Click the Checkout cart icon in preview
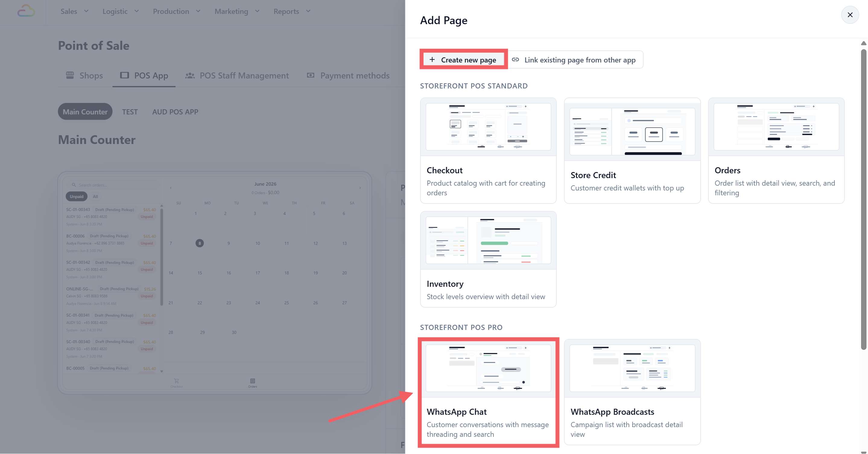 click(176, 381)
